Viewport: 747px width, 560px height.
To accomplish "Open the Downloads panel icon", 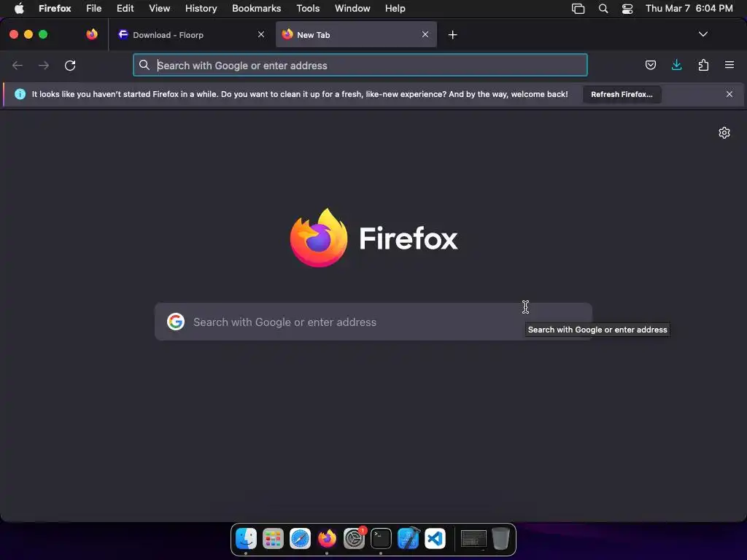I will tap(676, 65).
